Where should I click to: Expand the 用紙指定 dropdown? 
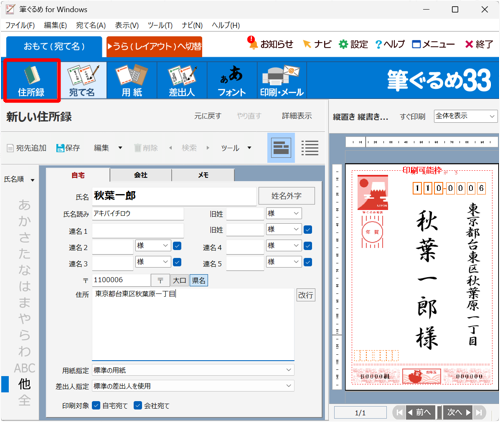click(x=193, y=370)
